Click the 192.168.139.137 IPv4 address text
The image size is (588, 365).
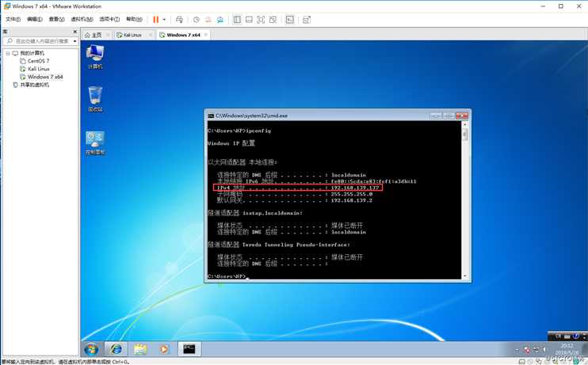coord(355,188)
